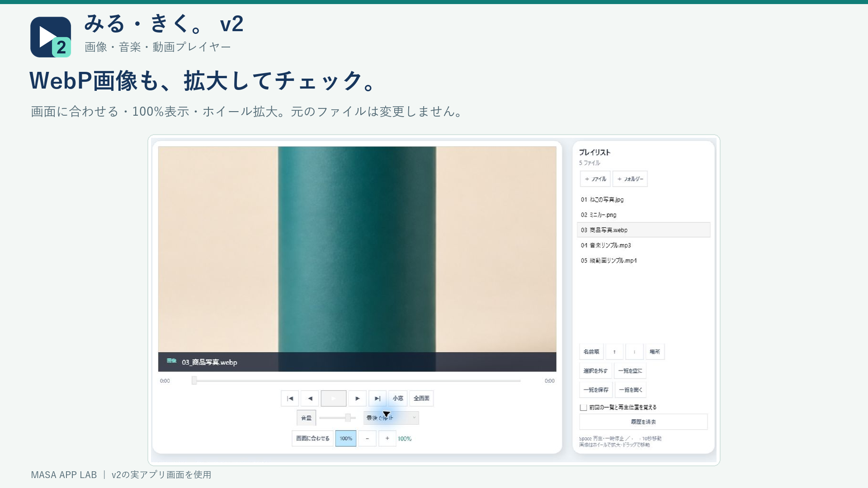Image resolution: width=868 pixels, height=488 pixels.
Task: Switch to 全画面 fullscreen mode
Action: click(421, 398)
